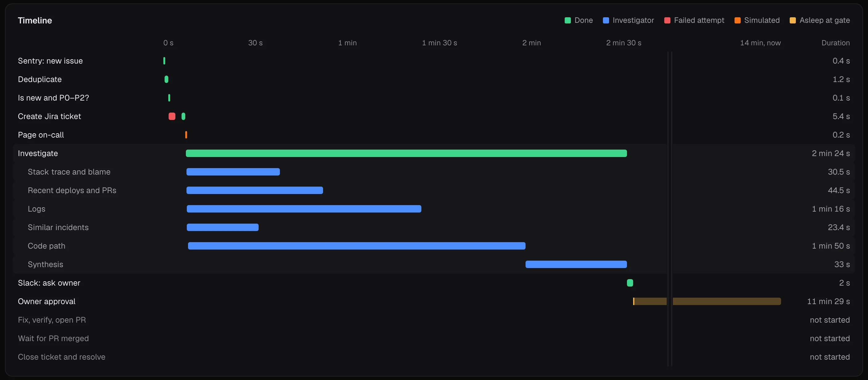Click the Sentry new issue green marker
Viewport: 868px width, 380px height.
(164, 61)
